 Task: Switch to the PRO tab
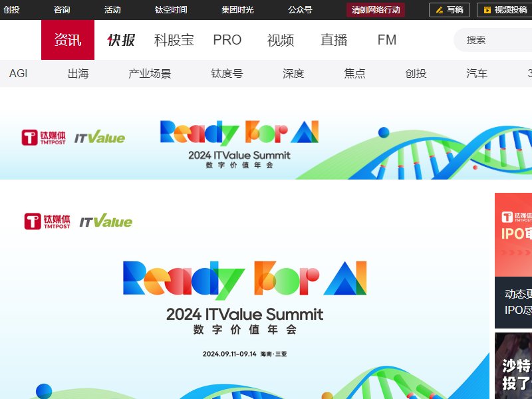(x=227, y=40)
